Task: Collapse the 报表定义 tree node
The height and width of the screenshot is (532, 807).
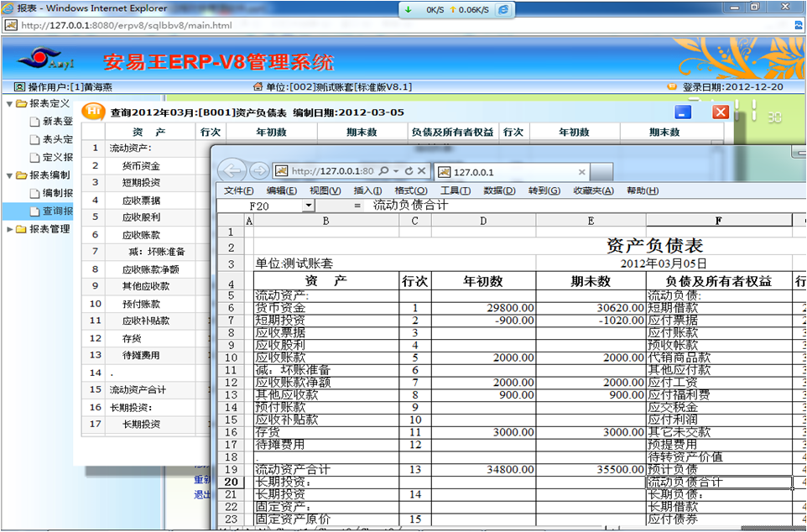Action: 9,103
